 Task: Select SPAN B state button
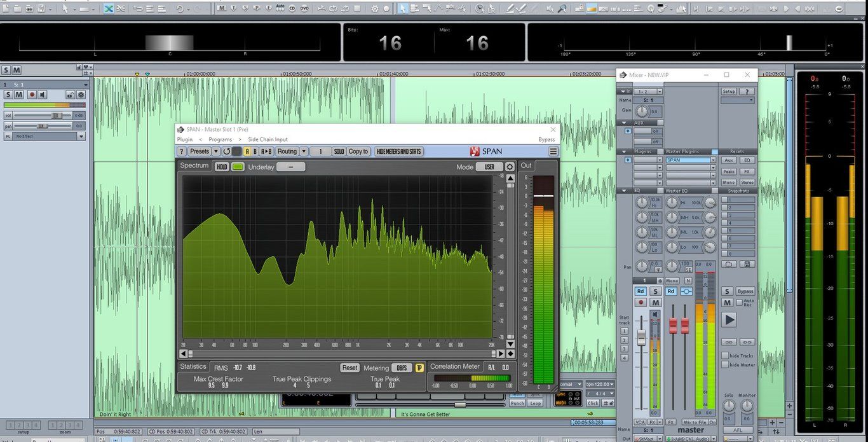point(255,151)
